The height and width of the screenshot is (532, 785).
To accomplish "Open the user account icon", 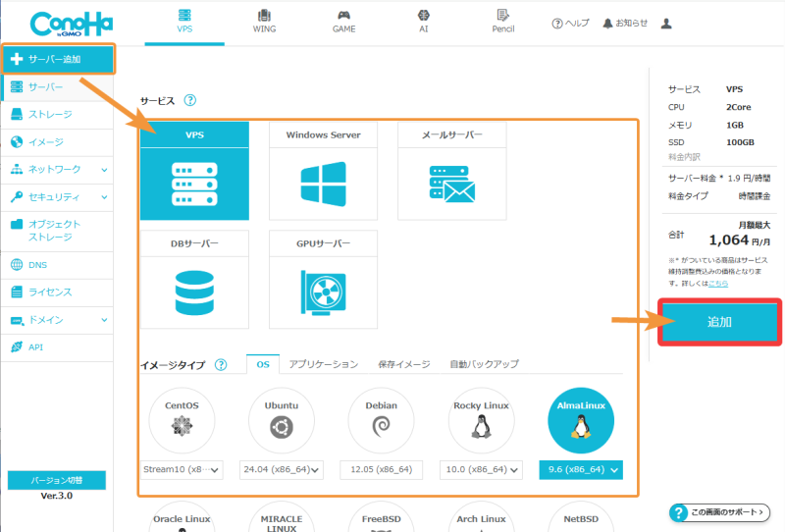I will click(x=666, y=23).
